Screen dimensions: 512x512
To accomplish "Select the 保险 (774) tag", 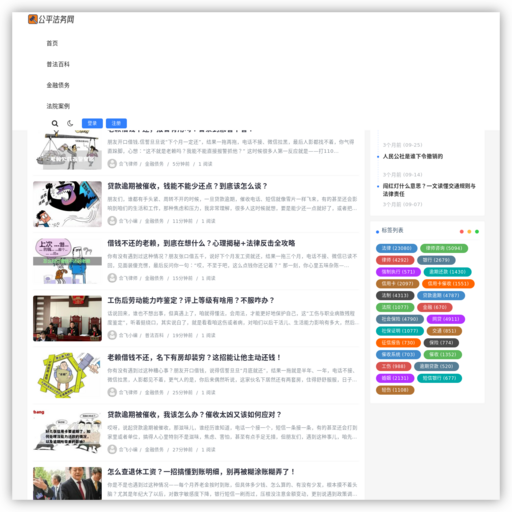I will 441,343.
